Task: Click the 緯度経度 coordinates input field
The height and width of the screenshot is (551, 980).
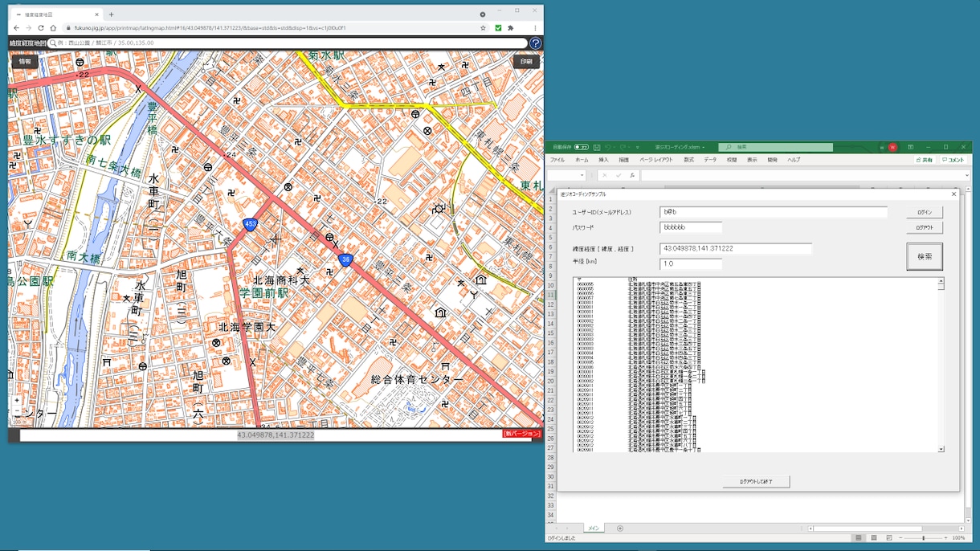Action: pos(736,249)
